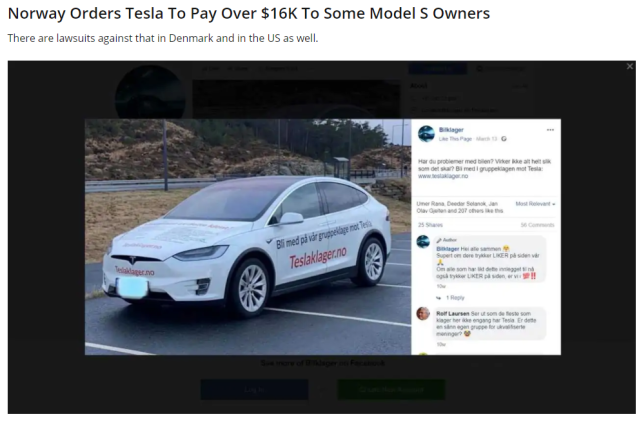The image size is (641, 421).
Task: Open the www.teslaklager.no link in post
Action: (443, 176)
